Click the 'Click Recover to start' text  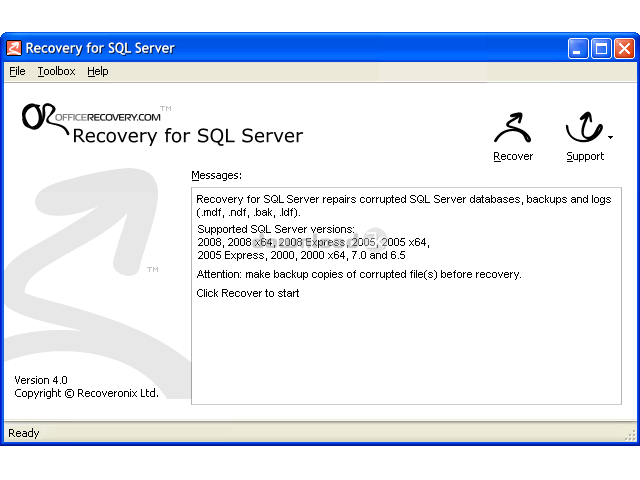(248, 293)
